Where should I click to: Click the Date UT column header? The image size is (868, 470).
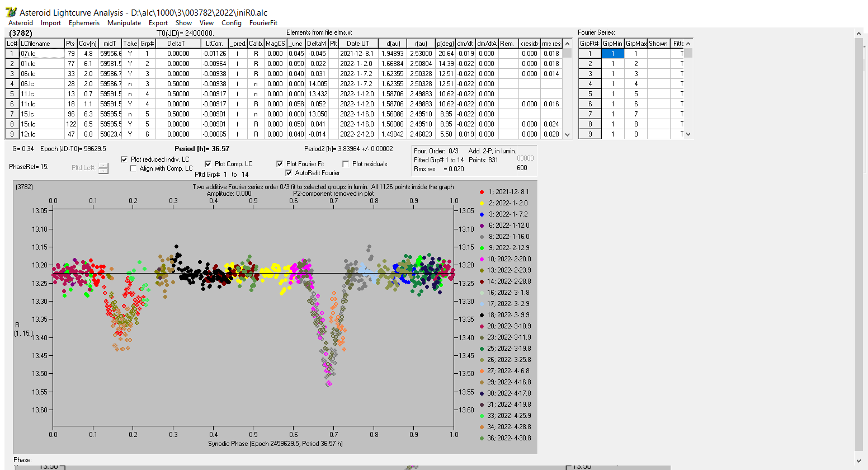(x=358, y=44)
